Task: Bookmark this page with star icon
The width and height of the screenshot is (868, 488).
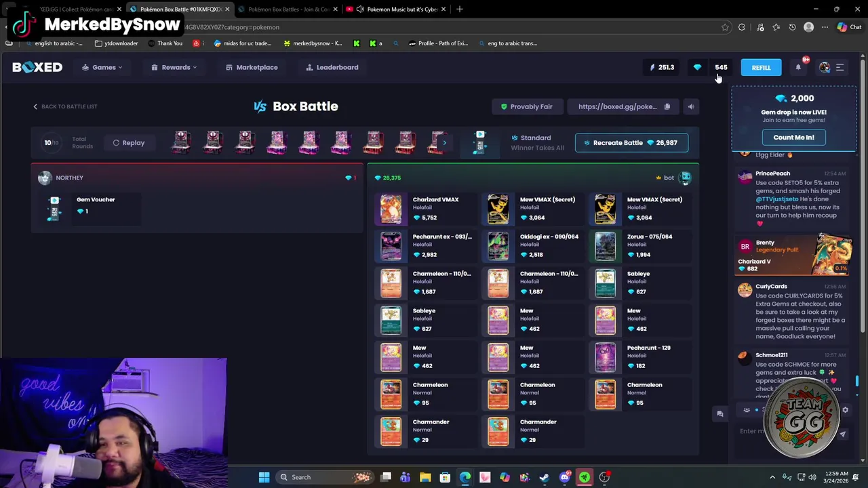Action: (x=725, y=27)
